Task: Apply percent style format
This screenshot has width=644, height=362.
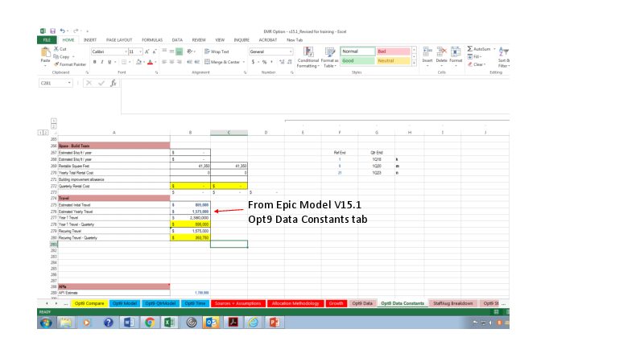Action: click(x=265, y=62)
